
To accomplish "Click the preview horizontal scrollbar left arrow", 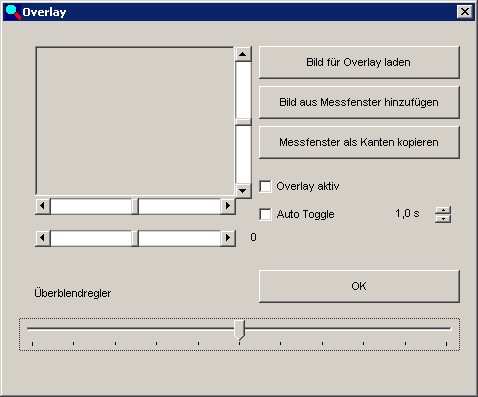I will (x=43, y=206).
